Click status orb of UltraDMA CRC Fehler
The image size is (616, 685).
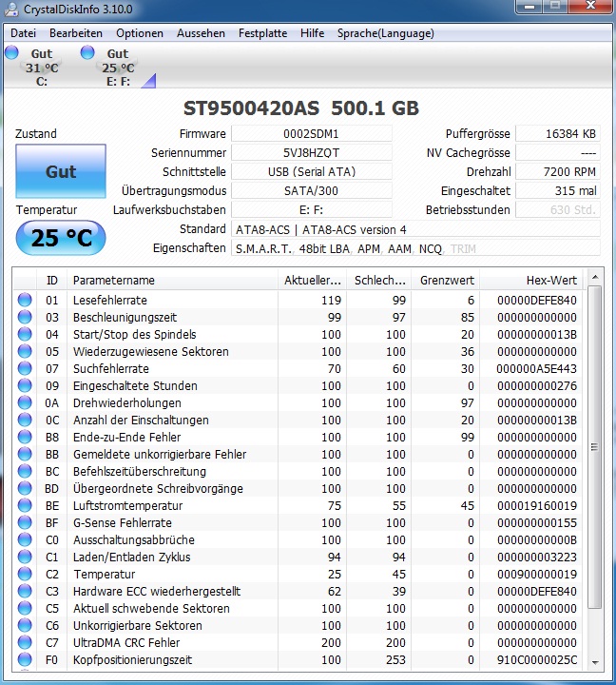(25, 642)
